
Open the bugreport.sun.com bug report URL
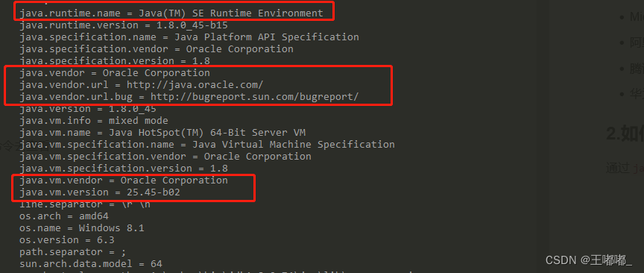pyautogui.click(x=255, y=97)
